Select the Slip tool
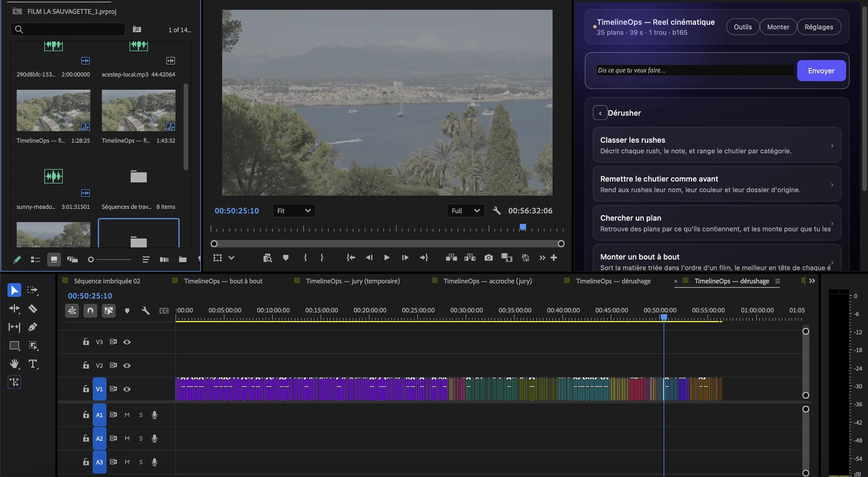This screenshot has width=868, height=477. 14,327
